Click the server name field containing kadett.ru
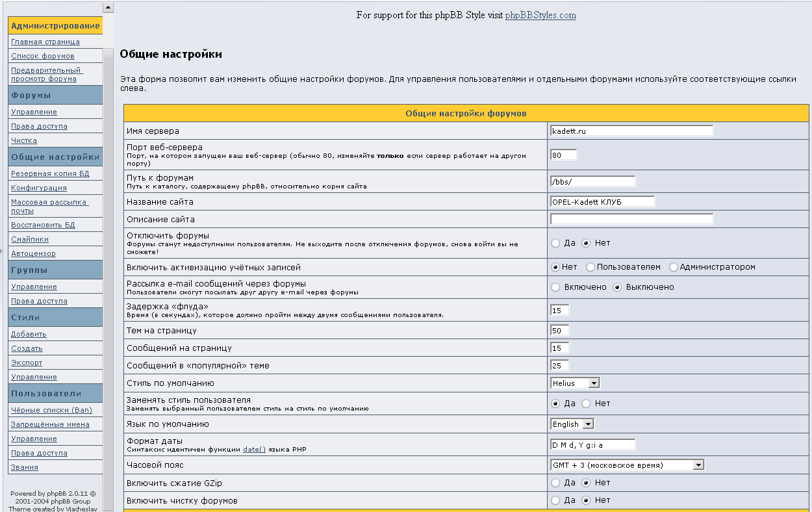This screenshot has height=512, width=812. (631, 131)
